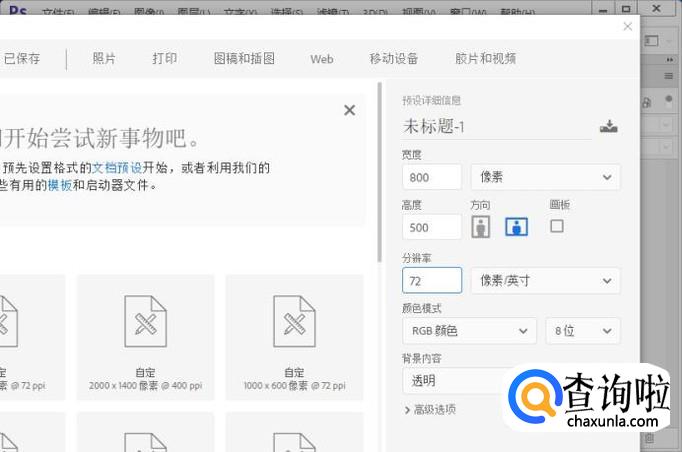The height and width of the screenshot is (452, 682).
Task: Select landscape orientation icon
Action: click(x=516, y=227)
